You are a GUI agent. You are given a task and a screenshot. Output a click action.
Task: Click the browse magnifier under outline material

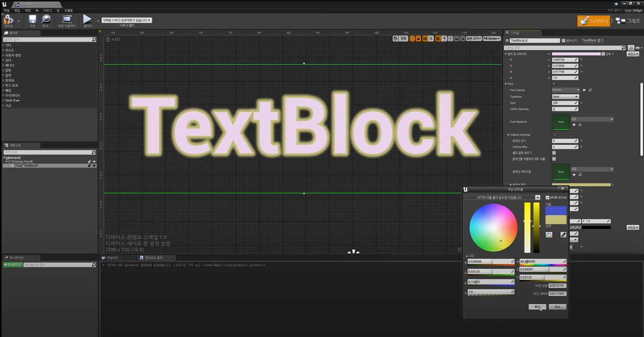pyautogui.click(x=580, y=175)
